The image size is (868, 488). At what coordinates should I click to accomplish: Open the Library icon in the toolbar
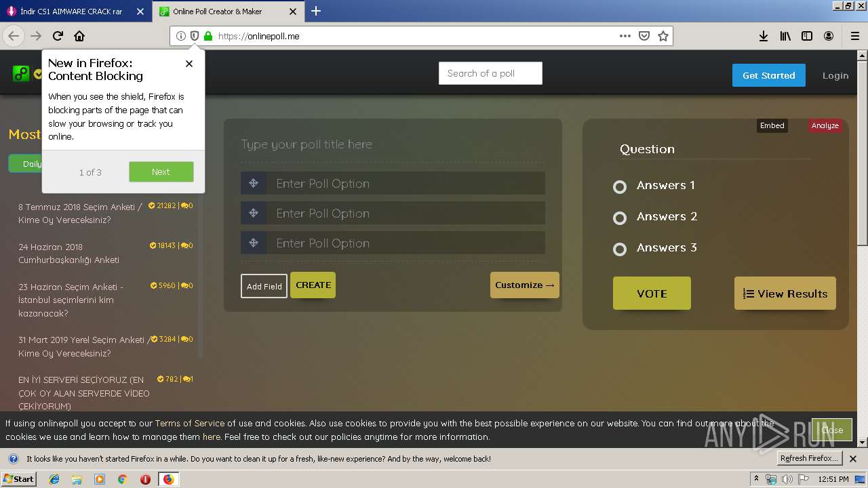pyautogui.click(x=785, y=36)
